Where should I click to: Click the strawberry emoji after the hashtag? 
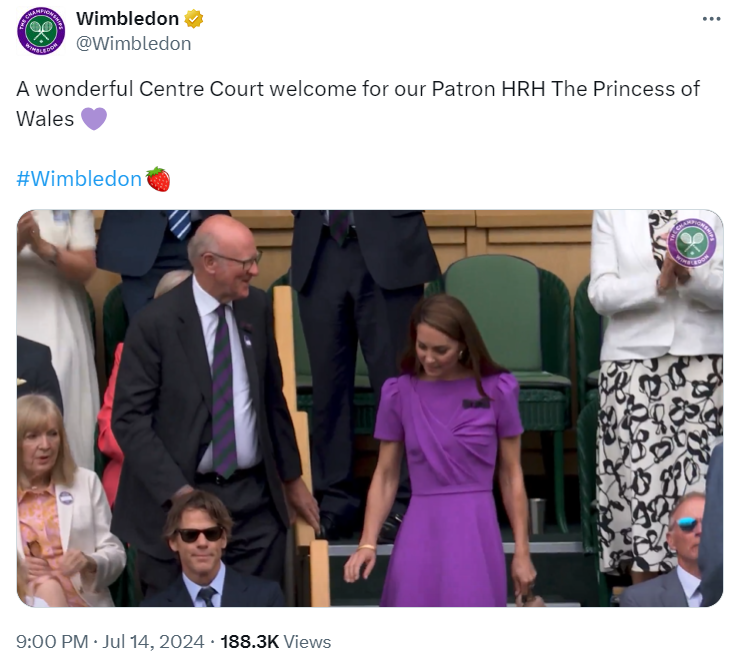[x=158, y=179]
